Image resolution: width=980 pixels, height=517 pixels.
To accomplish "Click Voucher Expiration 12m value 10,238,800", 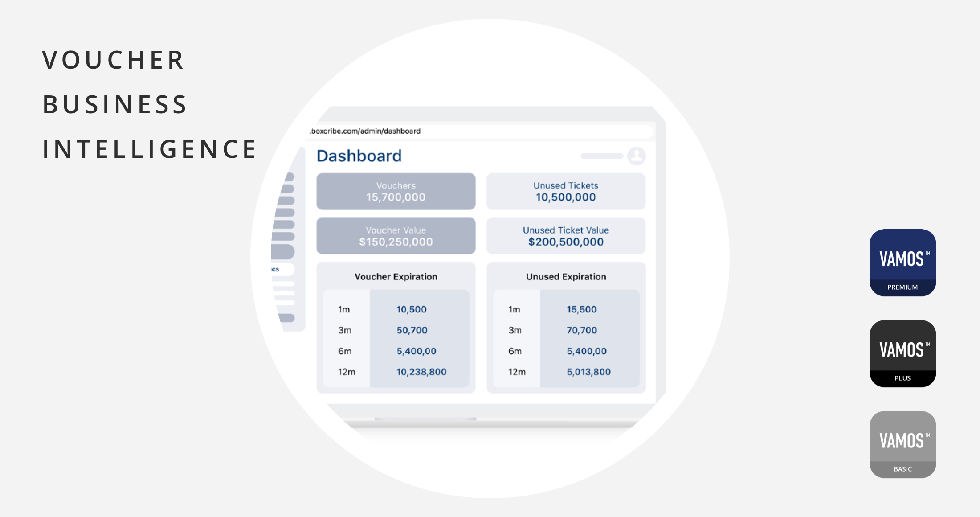I will coord(421,372).
